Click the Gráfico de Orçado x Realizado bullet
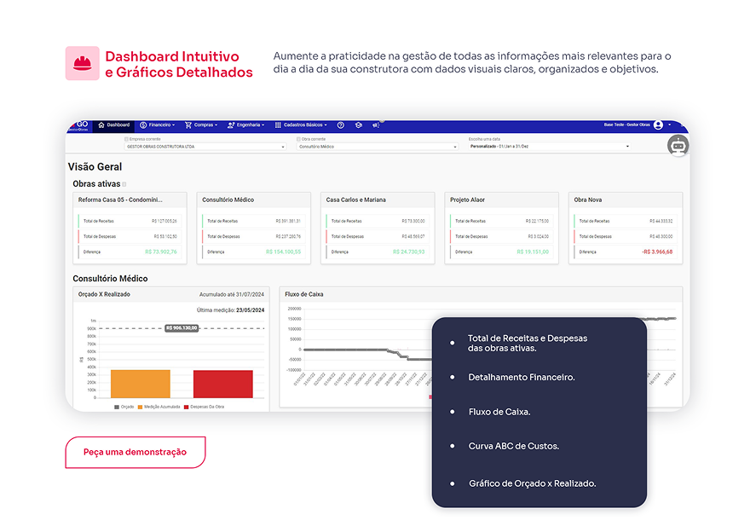 click(533, 483)
